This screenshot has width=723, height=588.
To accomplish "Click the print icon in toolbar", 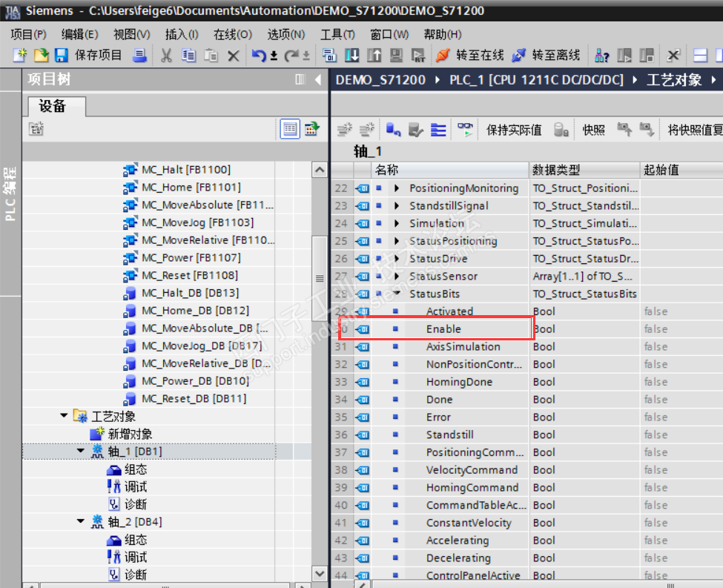I will [139, 56].
